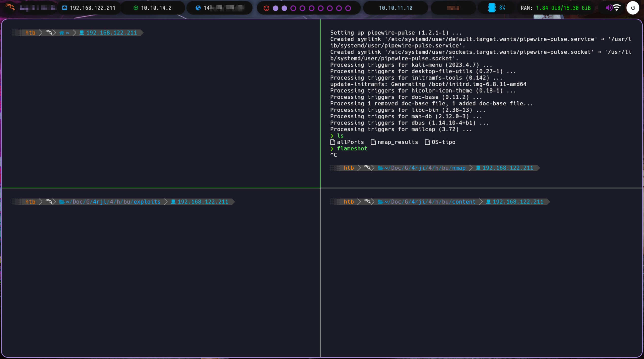Click the red devil workspace icon
Screen dimensions: 644x359
pyautogui.click(x=266, y=8)
